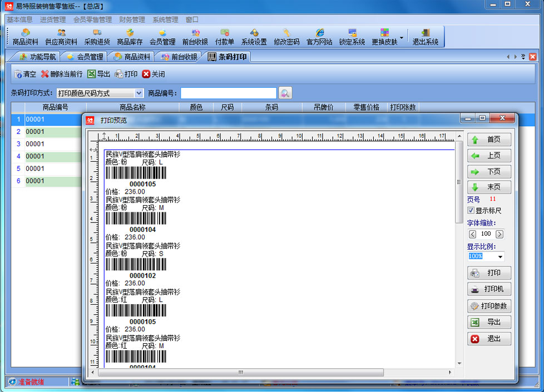The width and height of the screenshot is (544, 392).
Task: Switch to the 会员管理 tab
Action: [x=85, y=57]
